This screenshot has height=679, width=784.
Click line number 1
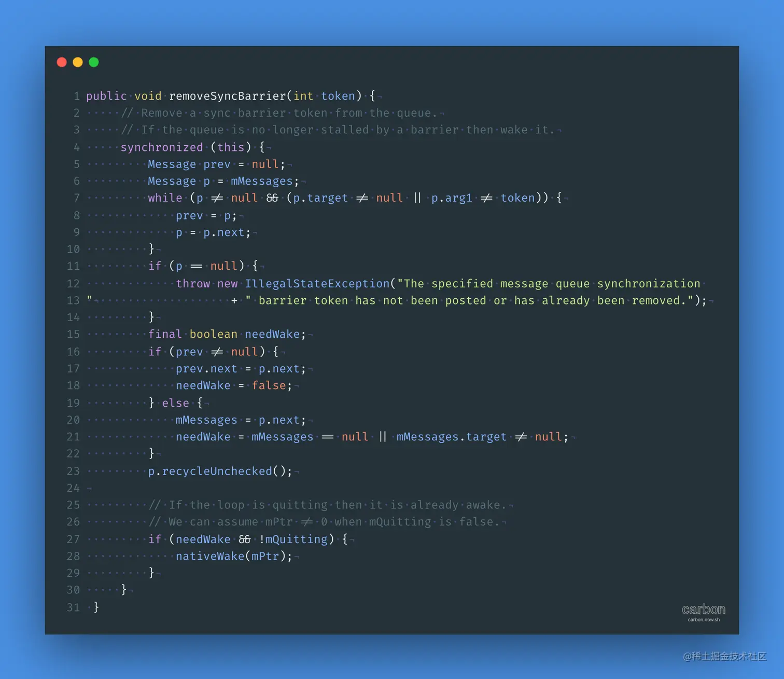[77, 96]
